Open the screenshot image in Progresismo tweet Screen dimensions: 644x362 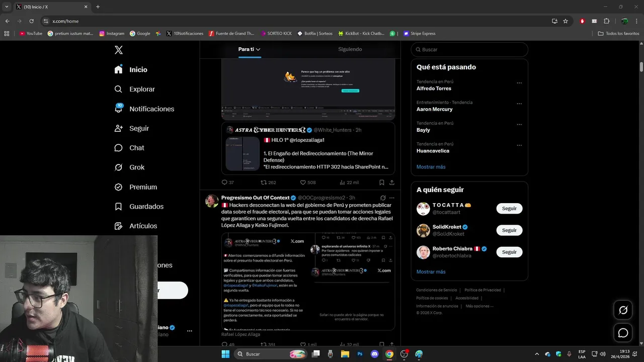[308, 282]
